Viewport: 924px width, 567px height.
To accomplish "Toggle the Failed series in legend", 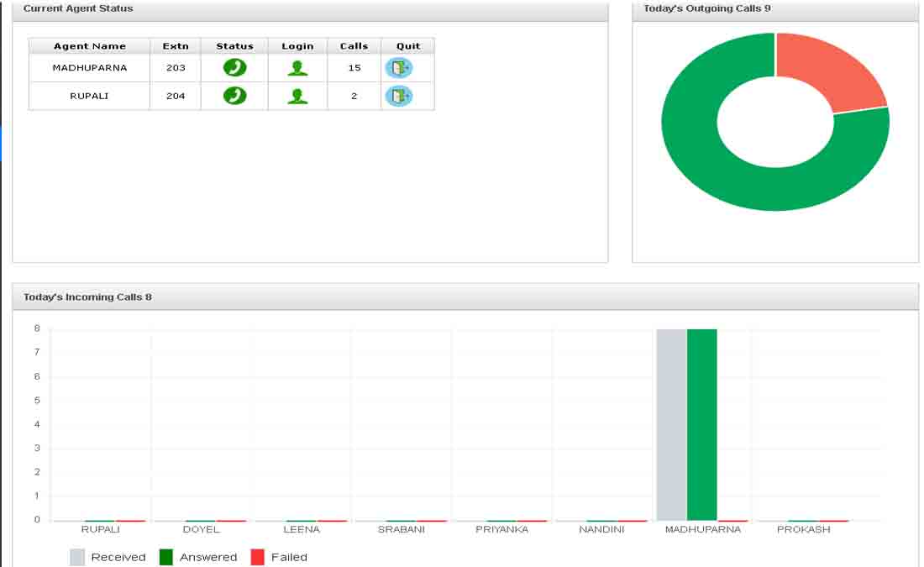I will tap(280, 557).
